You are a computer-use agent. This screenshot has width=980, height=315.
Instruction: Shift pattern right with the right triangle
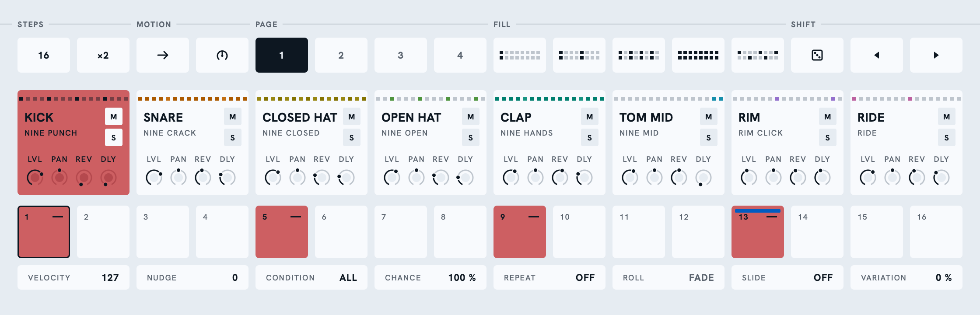point(936,55)
